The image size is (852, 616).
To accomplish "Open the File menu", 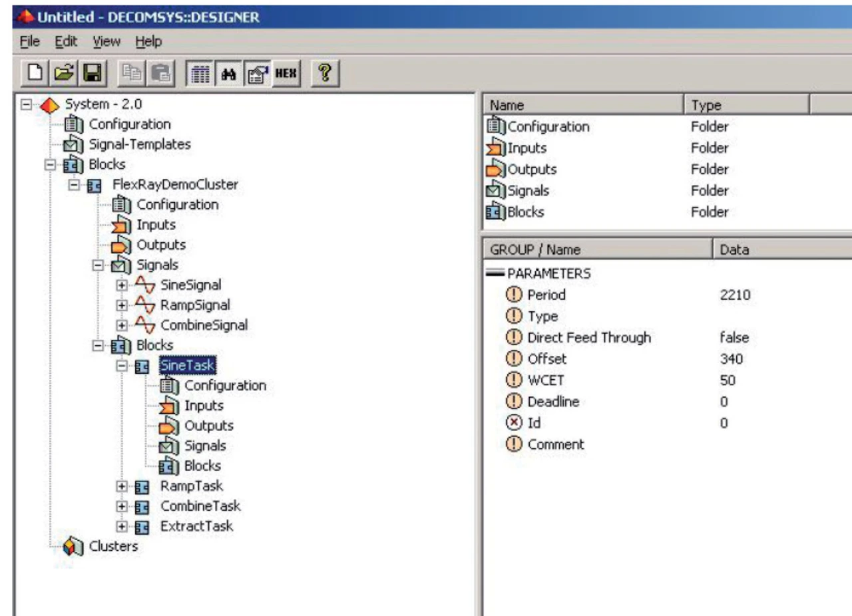I will [x=29, y=42].
